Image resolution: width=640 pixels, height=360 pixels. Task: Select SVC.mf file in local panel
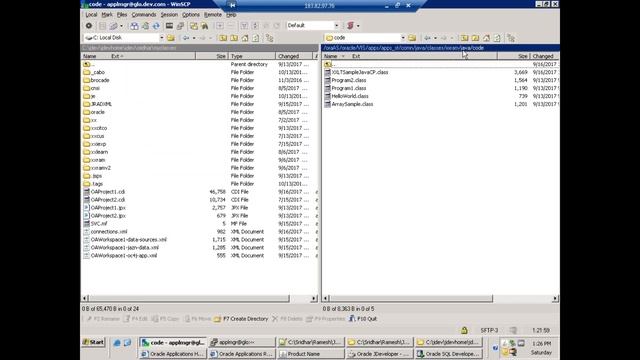[98, 224]
